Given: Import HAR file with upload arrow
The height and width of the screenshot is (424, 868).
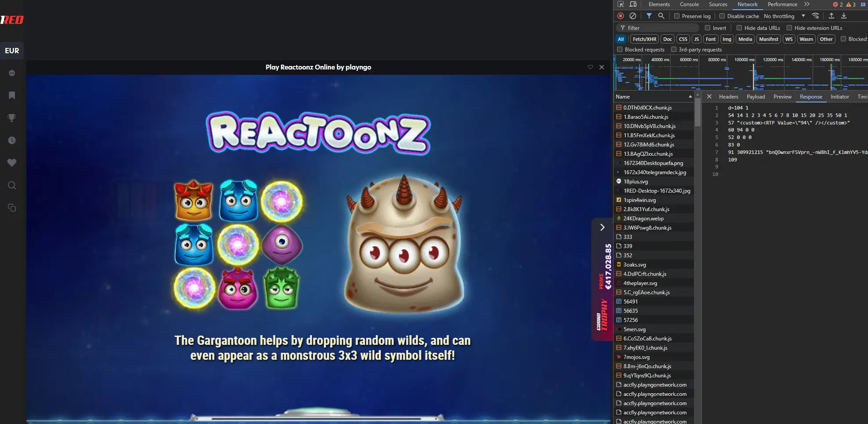Looking at the screenshot, I should (x=832, y=16).
